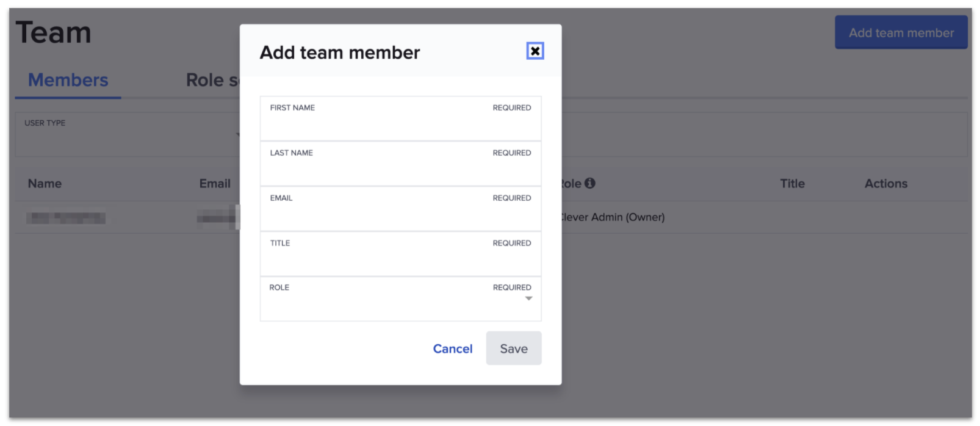This screenshot has width=980, height=426.
Task: Expand the Role dropdown in the dialog
Action: coord(400,299)
